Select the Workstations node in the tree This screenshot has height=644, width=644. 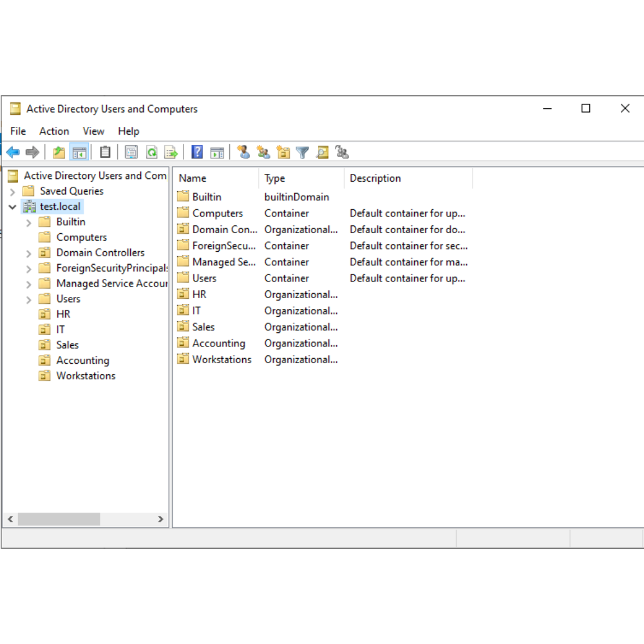(x=86, y=376)
